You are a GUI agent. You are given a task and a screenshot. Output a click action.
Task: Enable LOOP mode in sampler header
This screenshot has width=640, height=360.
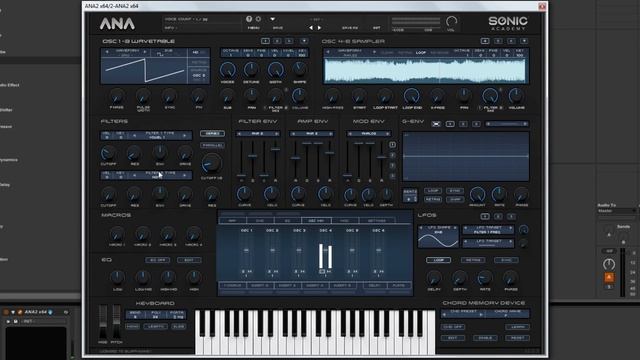pyautogui.click(x=420, y=53)
